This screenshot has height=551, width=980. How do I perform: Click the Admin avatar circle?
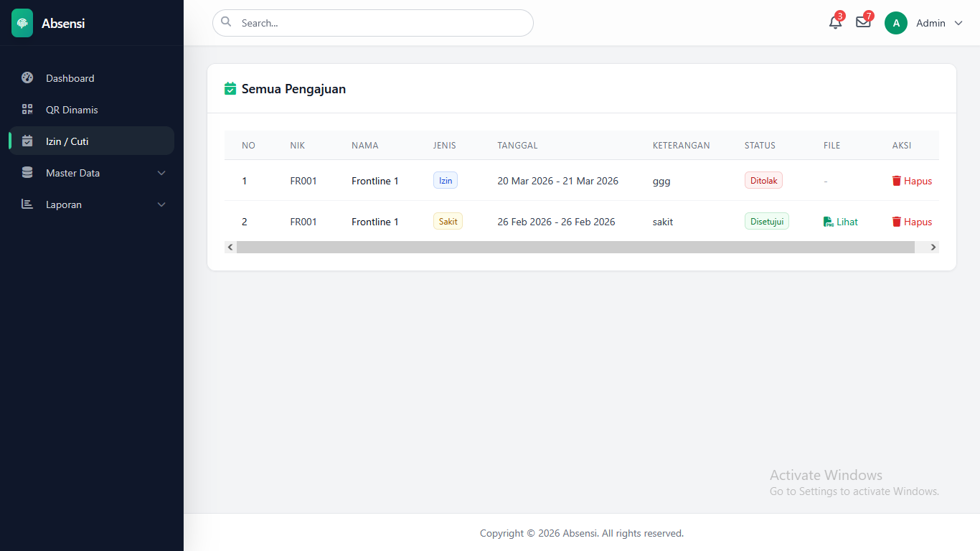pyautogui.click(x=895, y=23)
